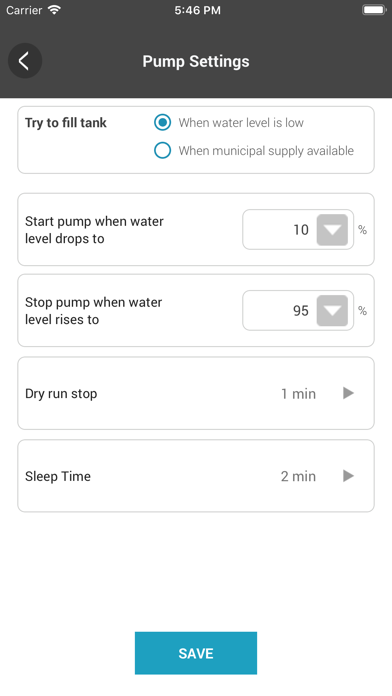The image size is (392, 696).
Task: Click 'When municipal supply available' label text
Action: pyautogui.click(x=266, y=150)
